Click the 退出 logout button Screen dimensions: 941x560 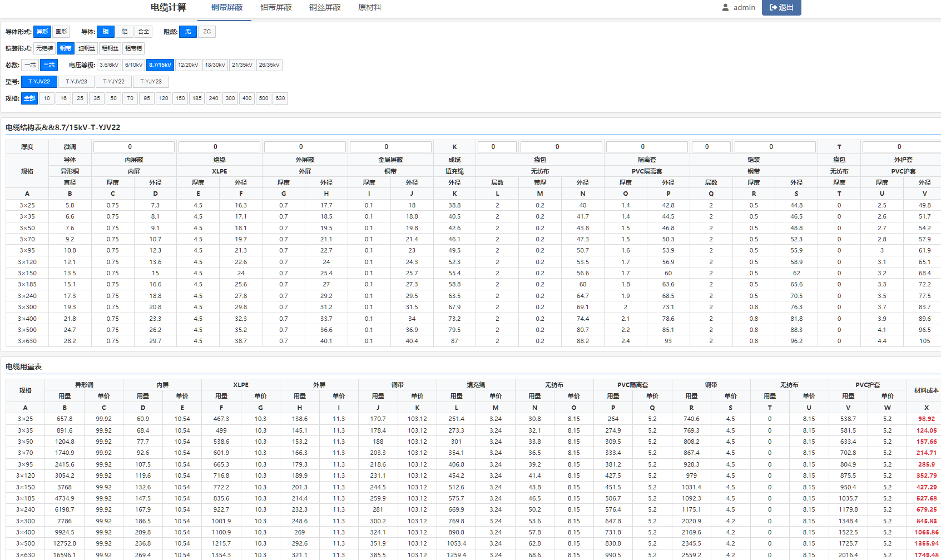781,8
